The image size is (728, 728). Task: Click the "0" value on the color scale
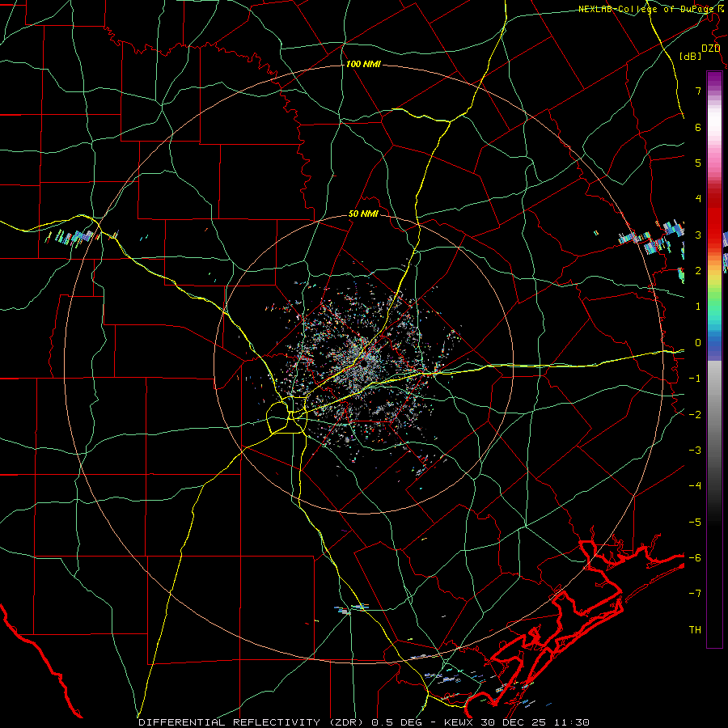[698, 343]
